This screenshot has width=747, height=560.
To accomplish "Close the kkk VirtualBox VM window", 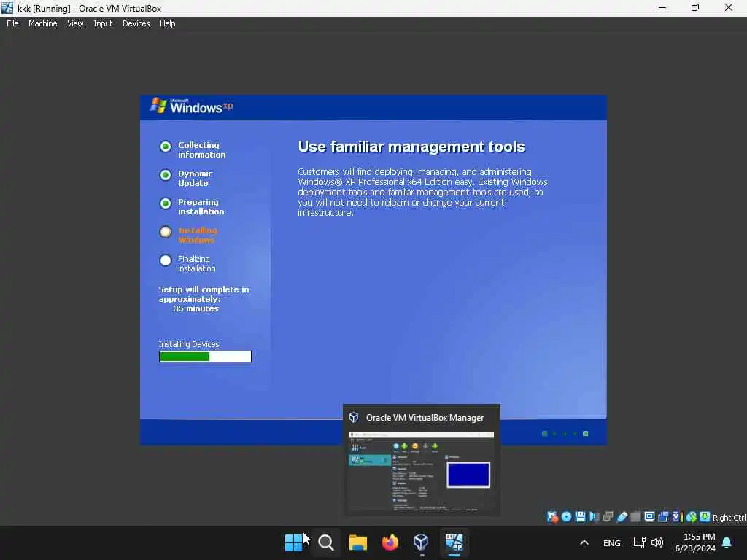I will (729, 8).
